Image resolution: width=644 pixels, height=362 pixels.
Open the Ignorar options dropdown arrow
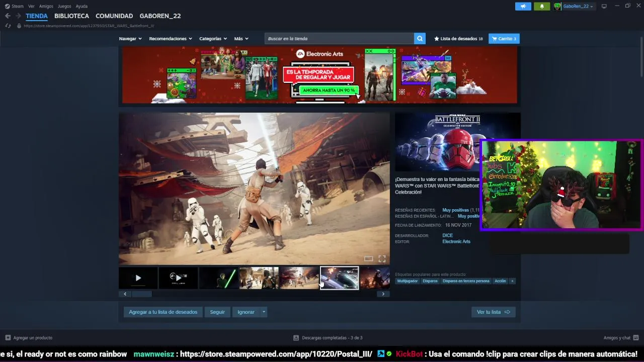pyautogui.click(x=264, y=312)
